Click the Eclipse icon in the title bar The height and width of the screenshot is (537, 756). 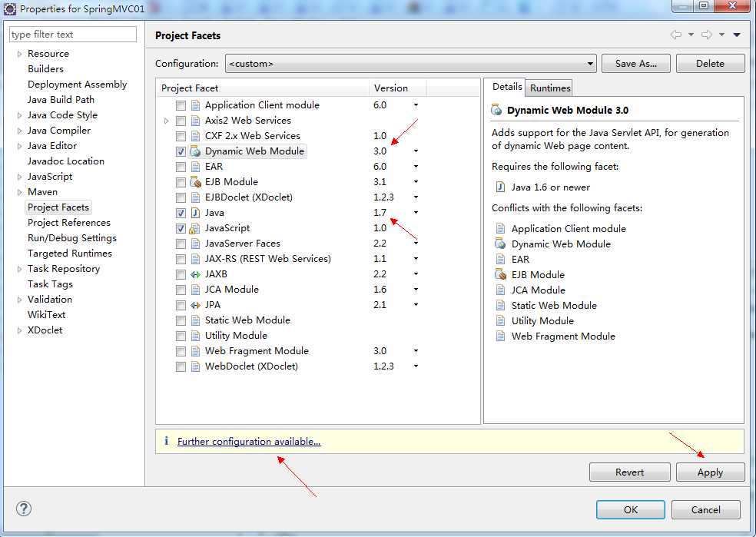(10, 8)
